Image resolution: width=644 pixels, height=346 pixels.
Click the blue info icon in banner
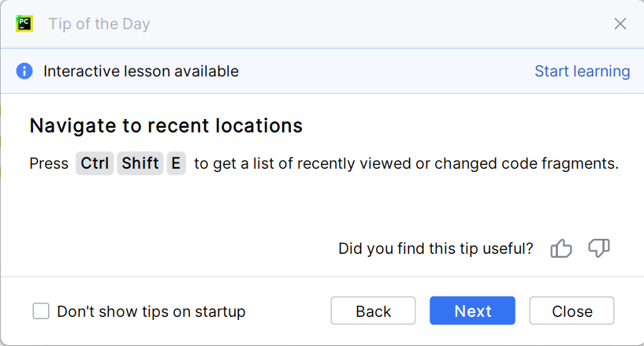click(24, 71)
